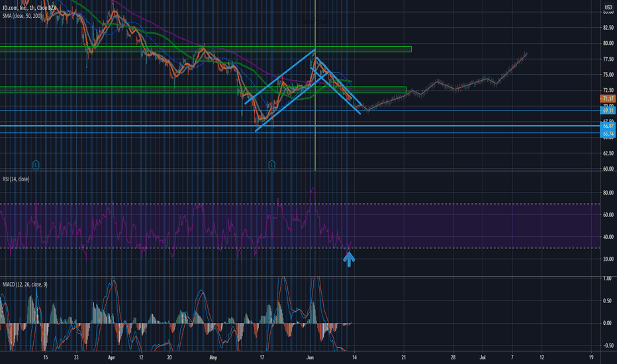This screenshot has height=364, width=617.
Task: Select the SMA (close, 50, 200) indicator label
Action: [x=22, y=16]
